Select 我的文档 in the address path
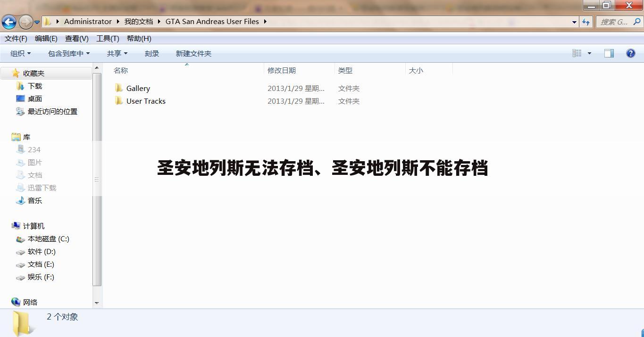 coord(139,21)
